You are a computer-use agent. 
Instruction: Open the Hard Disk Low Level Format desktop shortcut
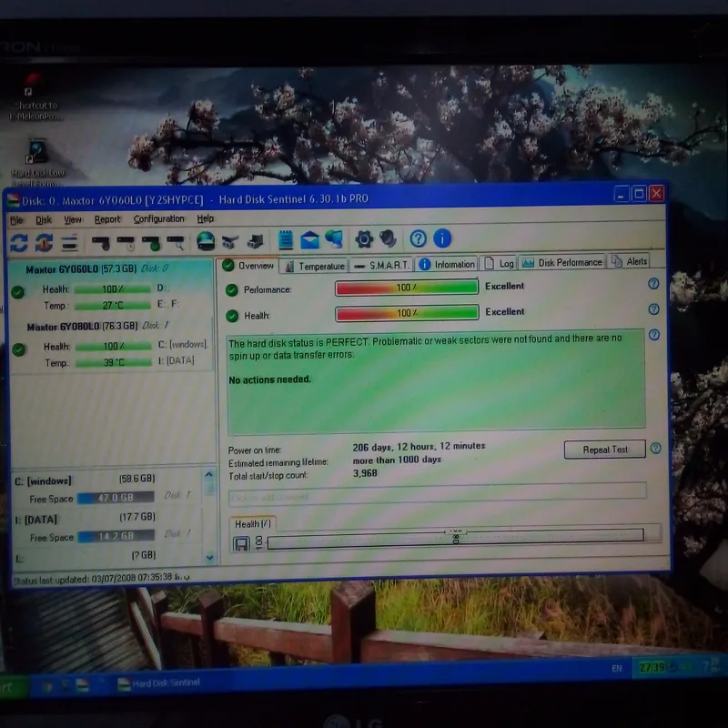pos(37,162)
